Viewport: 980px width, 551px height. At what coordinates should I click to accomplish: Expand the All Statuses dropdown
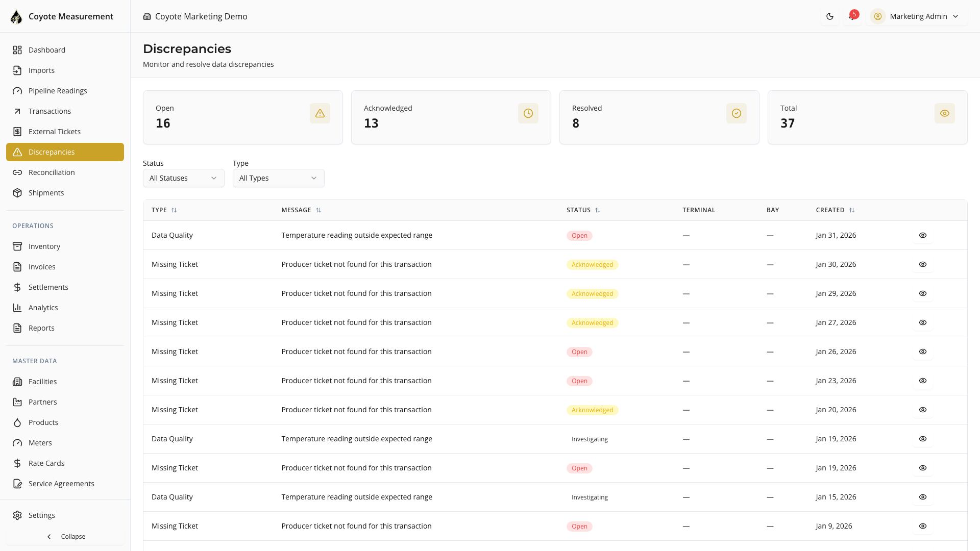[x=183, y=178]
